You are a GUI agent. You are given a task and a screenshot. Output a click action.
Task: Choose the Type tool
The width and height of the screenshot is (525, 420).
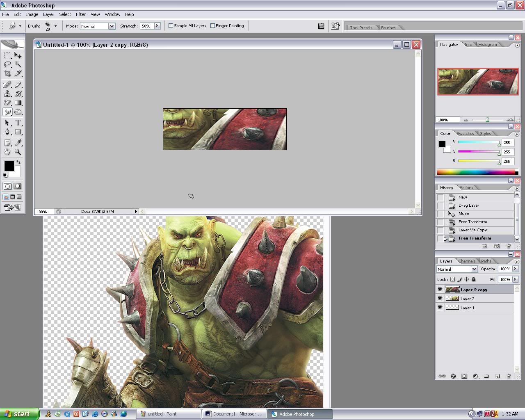point(18,123)
